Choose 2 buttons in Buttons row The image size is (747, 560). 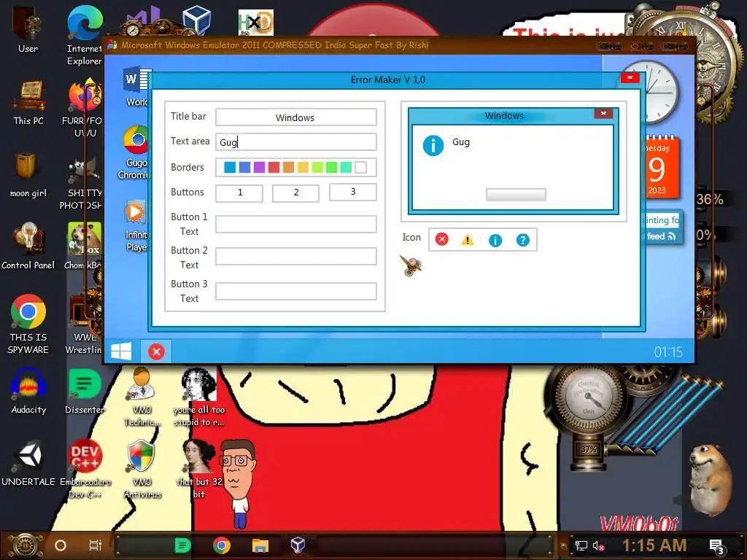tap(296, 192)
